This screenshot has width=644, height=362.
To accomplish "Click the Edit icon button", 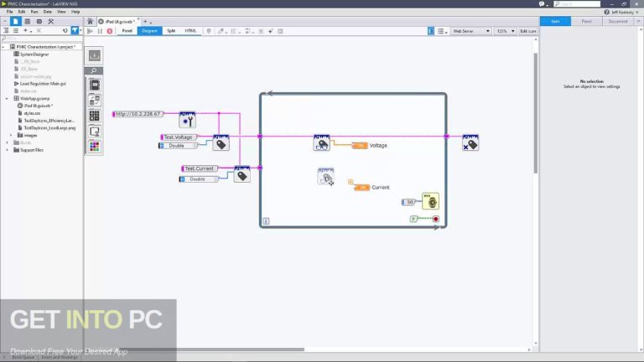I will pyautogui.click(x=527, y=31).
